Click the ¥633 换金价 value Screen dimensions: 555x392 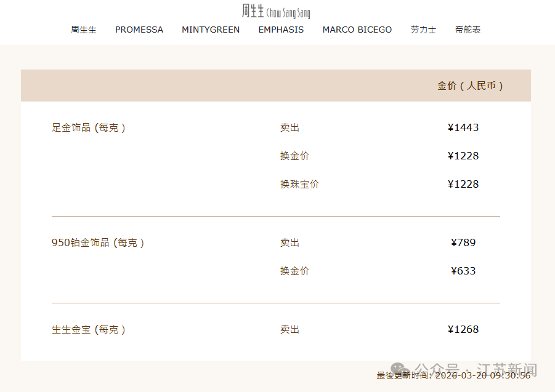(x=464, y=271)
